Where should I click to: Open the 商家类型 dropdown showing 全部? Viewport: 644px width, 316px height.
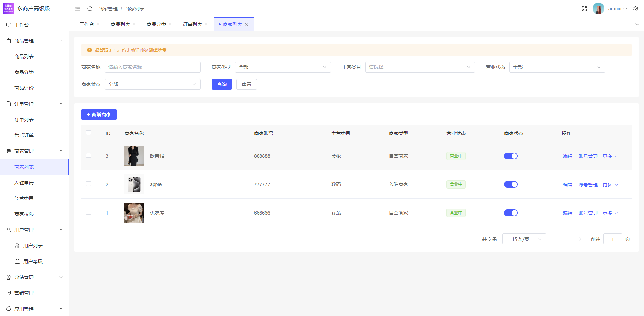[x=282, y=67]
